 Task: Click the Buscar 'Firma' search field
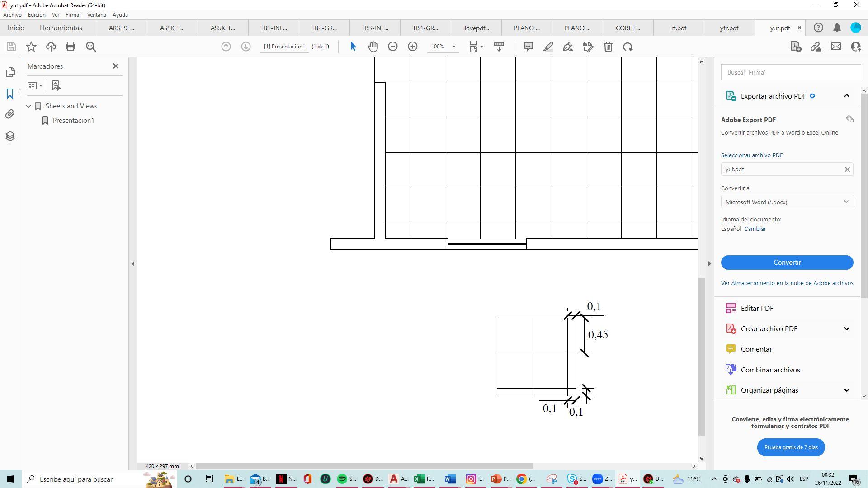pyautogui.click(x=790, y=72)
